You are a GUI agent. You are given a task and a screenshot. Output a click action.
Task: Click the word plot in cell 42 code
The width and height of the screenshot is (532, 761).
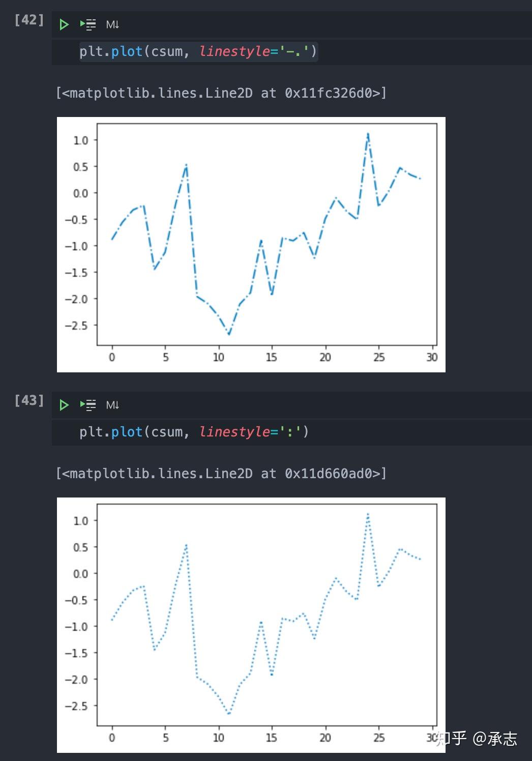[x=127, y=51]
